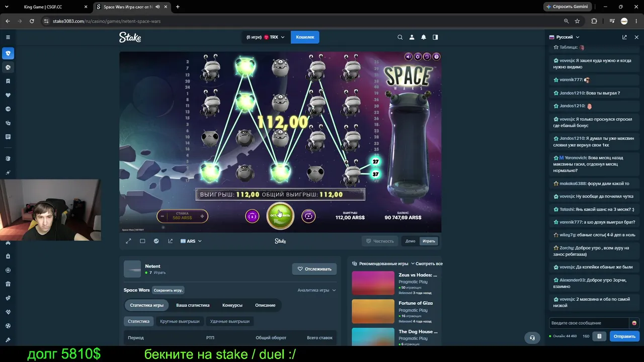Switch to Демо mode
Screen dimensions: 644x362
click(x=411, y=241)
